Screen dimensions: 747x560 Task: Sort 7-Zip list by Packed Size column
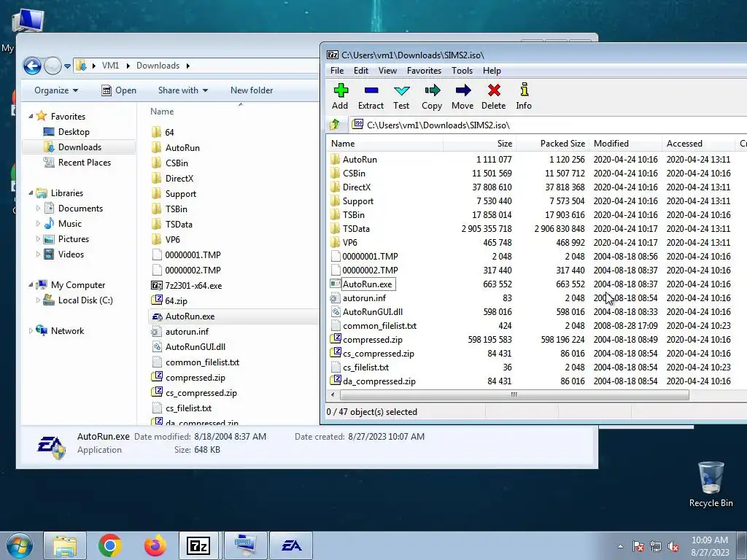pyautogui.click(x=553, y=144)
